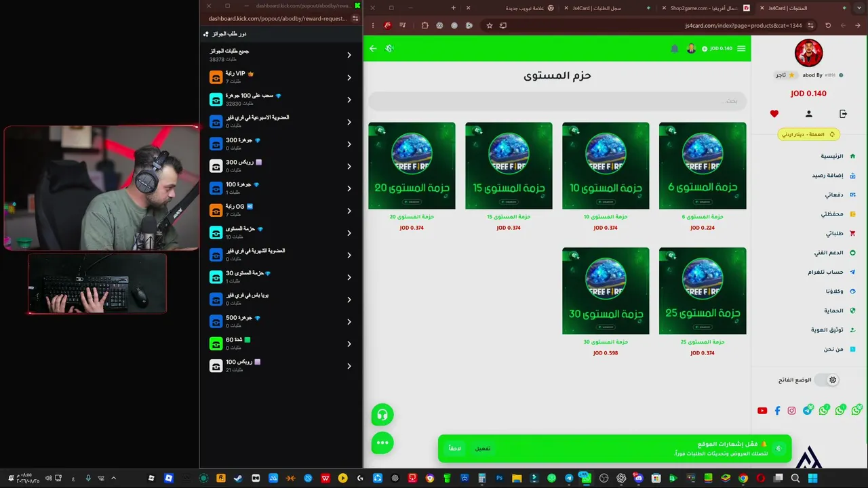868x488 pixels.
Task: Open Photoshop from the taskbar
Action: click(x=500, y=479)
